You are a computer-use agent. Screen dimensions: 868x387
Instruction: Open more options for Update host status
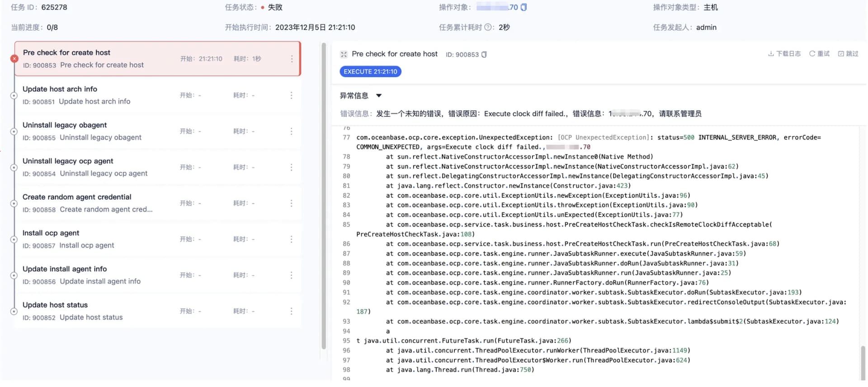(x=291, y=311)
